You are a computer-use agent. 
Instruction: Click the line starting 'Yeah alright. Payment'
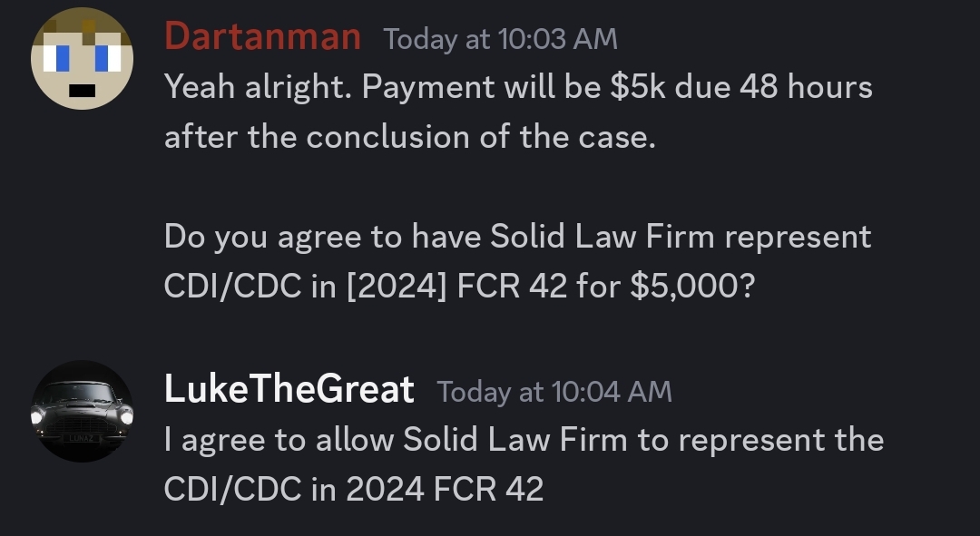(x=518, y=87)
